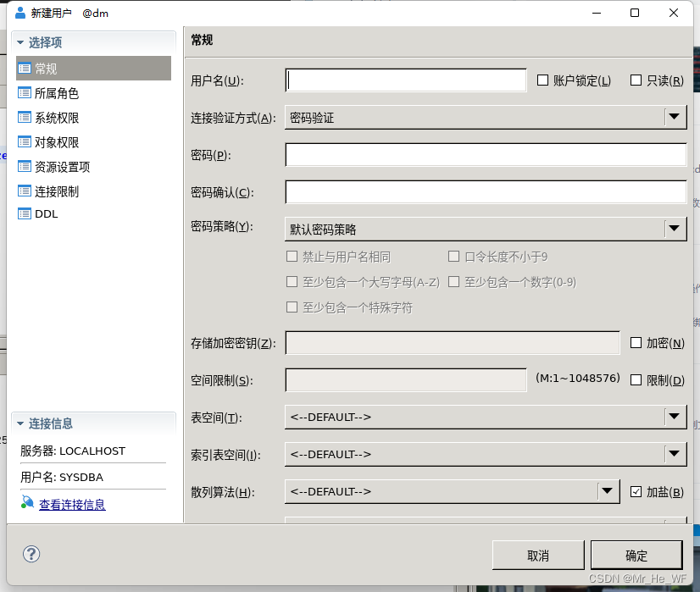Minimize the 新建用户 dialog

(x=597, y=13)
